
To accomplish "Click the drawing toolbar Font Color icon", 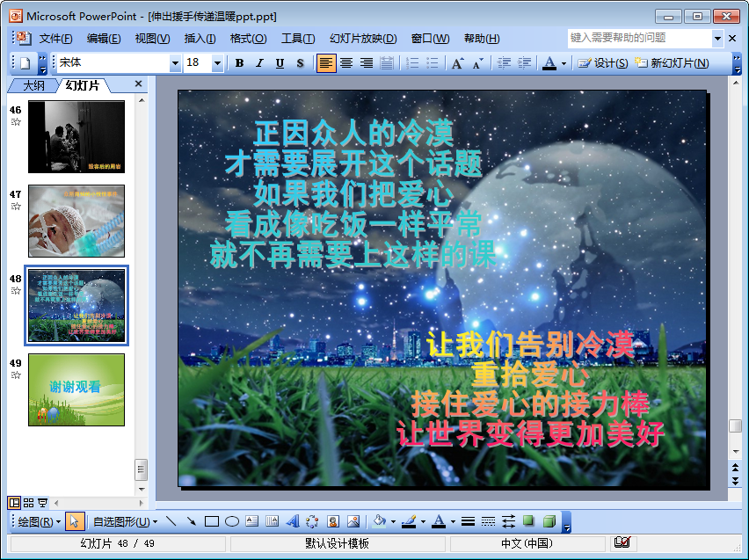I will (439, 522).
